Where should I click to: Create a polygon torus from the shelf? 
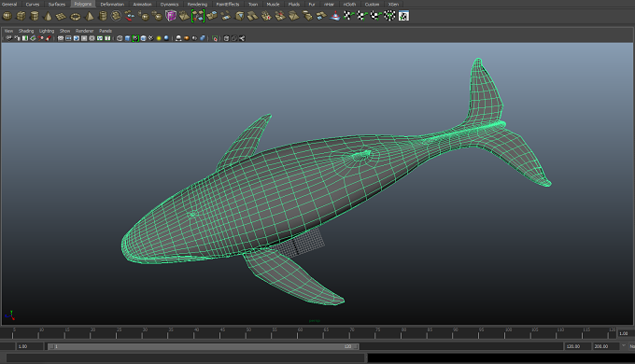[x=76, y=17]
